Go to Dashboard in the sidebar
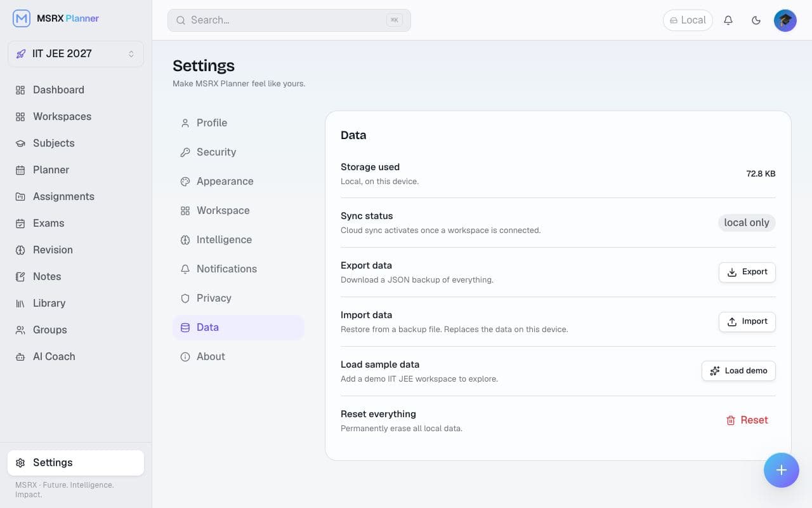 [x=75, y=90]
